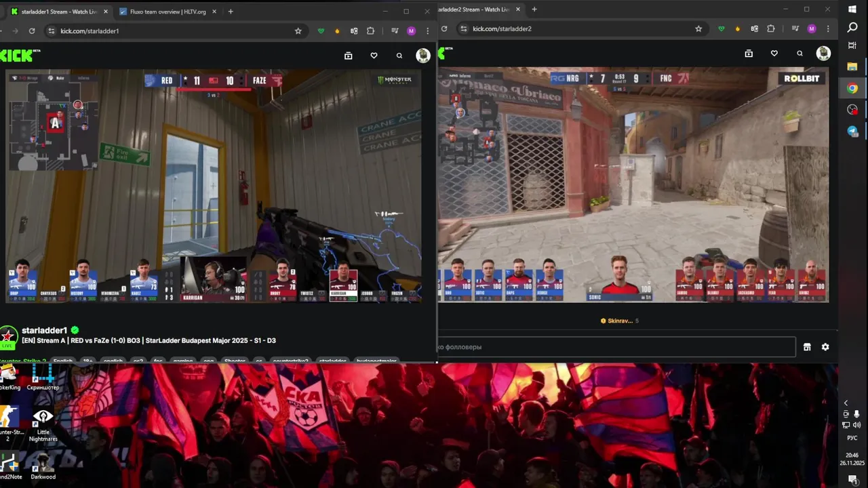Open clips browse icon in starladder1 window
This screenshot has width=868, height=488.
pyautogui.click(x=349, y=56)
